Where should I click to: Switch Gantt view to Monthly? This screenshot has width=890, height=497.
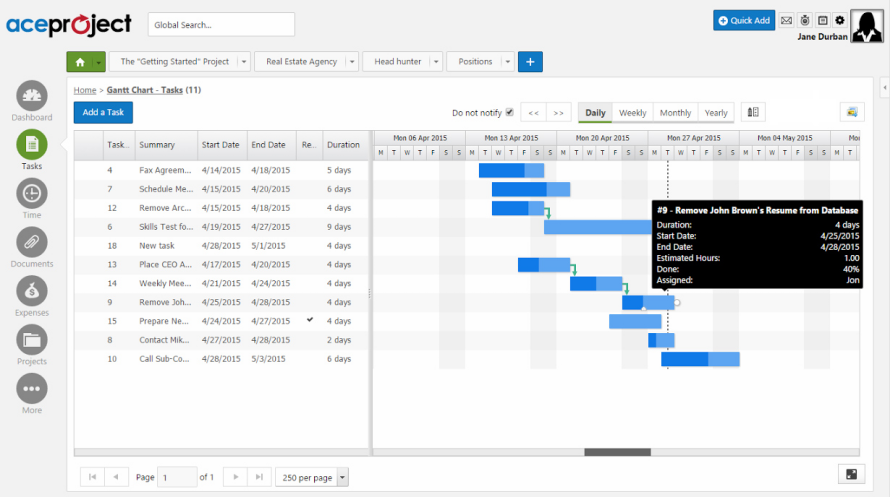(675, 113)
